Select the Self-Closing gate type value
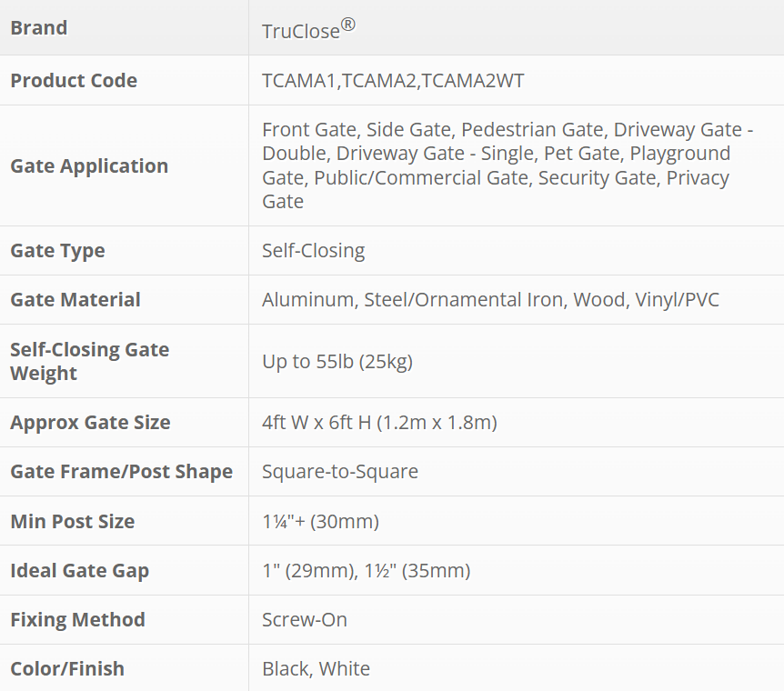This screenshot has height=691, width=784. [313, 250]
